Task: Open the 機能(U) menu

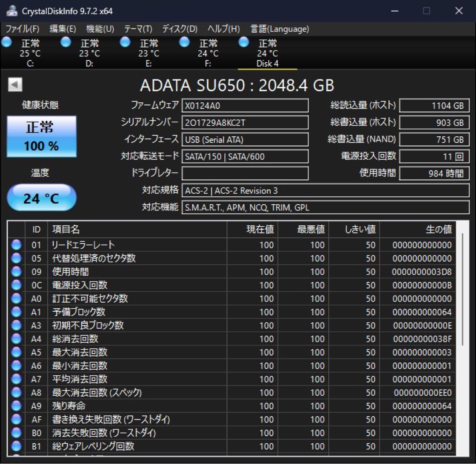Action: [x=100, y=29]
